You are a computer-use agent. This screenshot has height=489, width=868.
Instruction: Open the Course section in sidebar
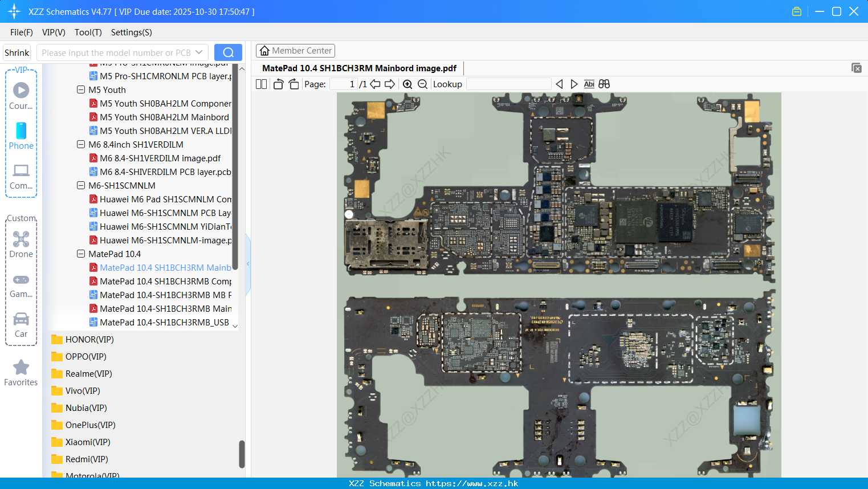21,96
